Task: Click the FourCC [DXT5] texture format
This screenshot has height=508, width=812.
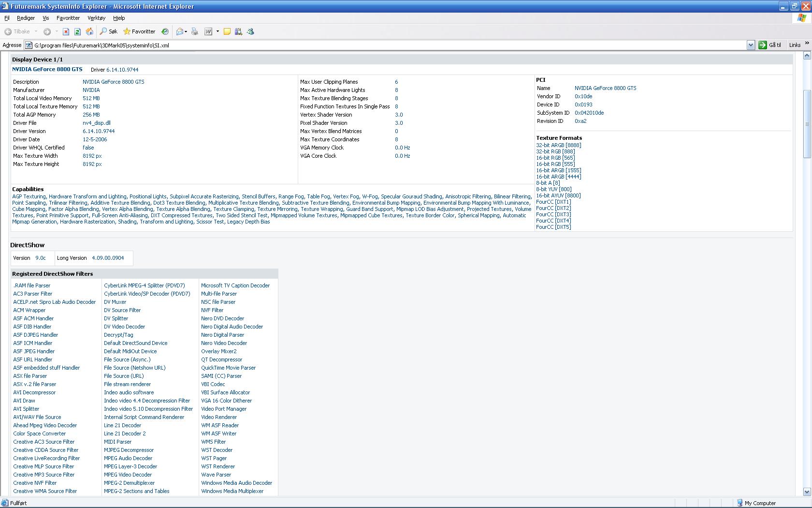Action: (x=553, y=227)
